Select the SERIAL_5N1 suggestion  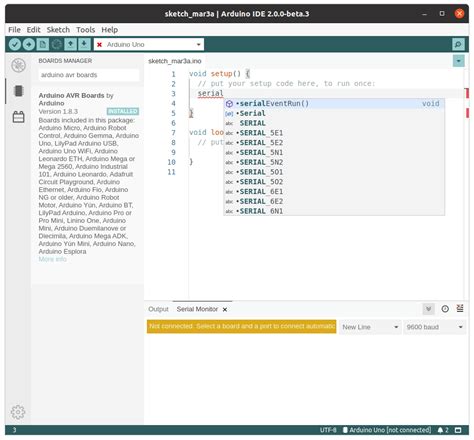(x=334, y=153)
